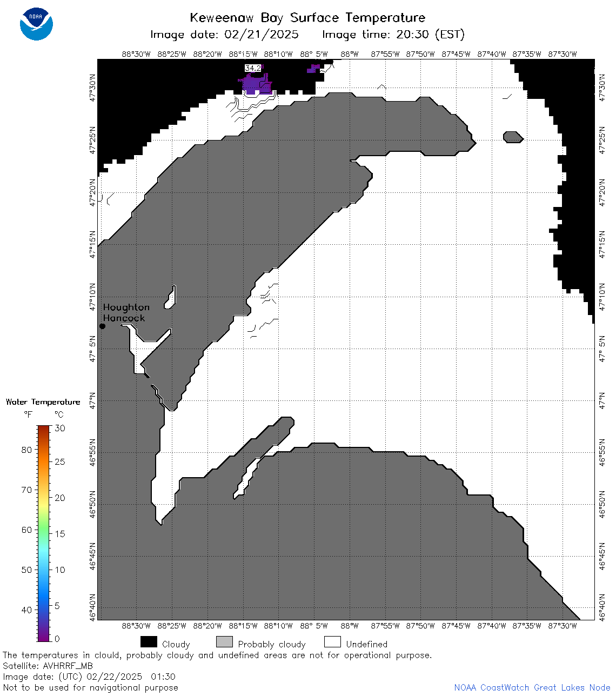Click the 47°N label on left axis

(92, 400)
